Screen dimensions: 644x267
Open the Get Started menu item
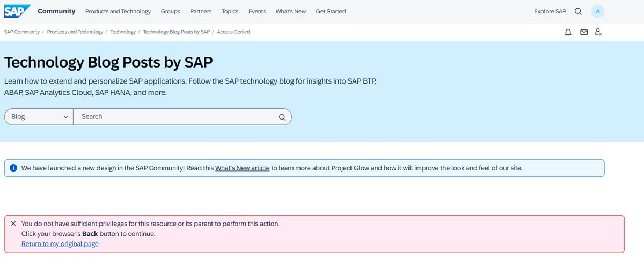(x=331, y=11)
